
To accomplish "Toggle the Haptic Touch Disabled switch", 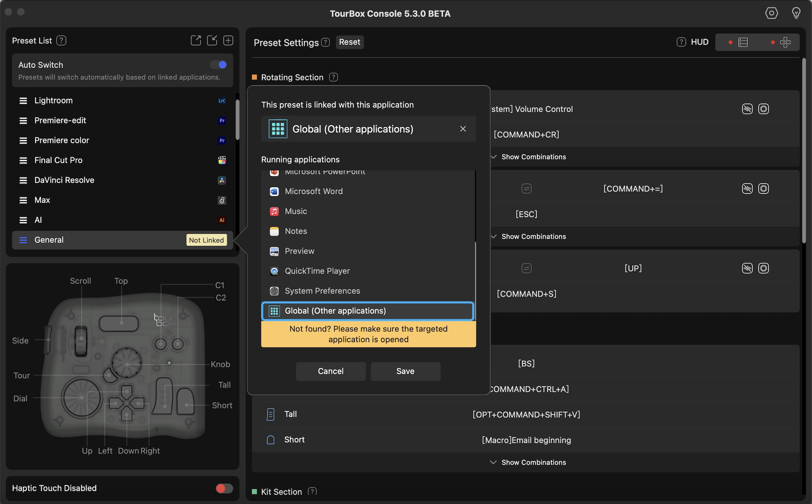I will (x=224, y=488).
